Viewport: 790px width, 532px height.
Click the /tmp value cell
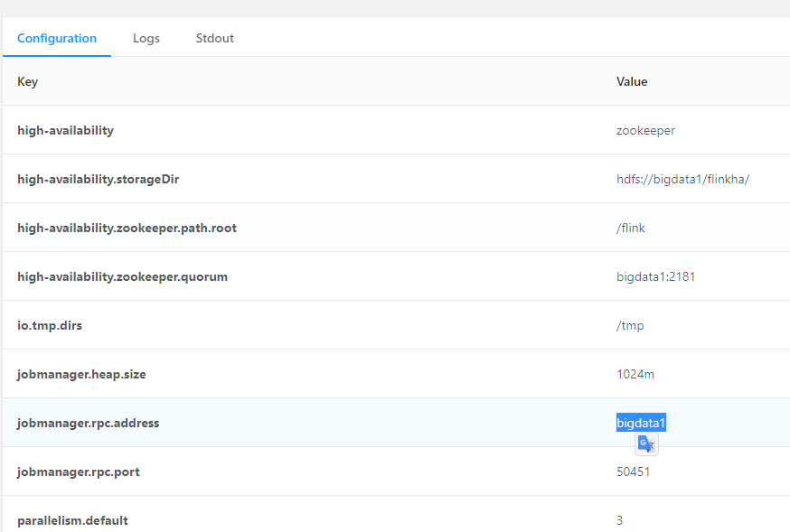[x=630, y=325]
